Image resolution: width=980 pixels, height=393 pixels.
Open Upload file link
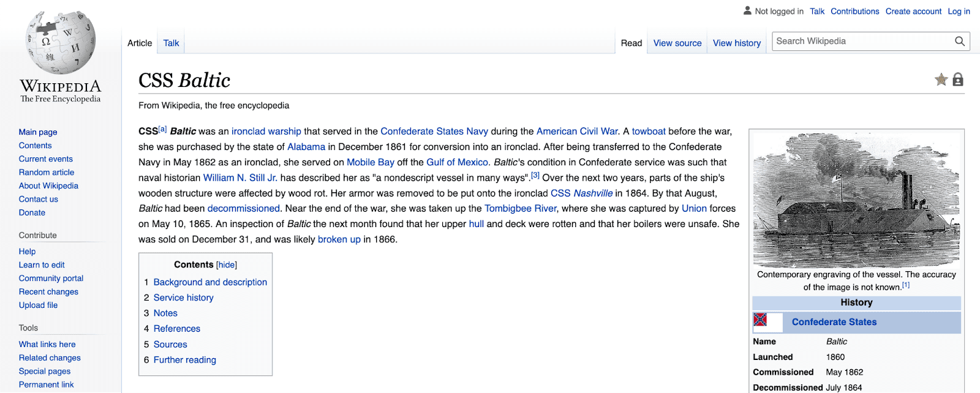(x=38, y=305)
